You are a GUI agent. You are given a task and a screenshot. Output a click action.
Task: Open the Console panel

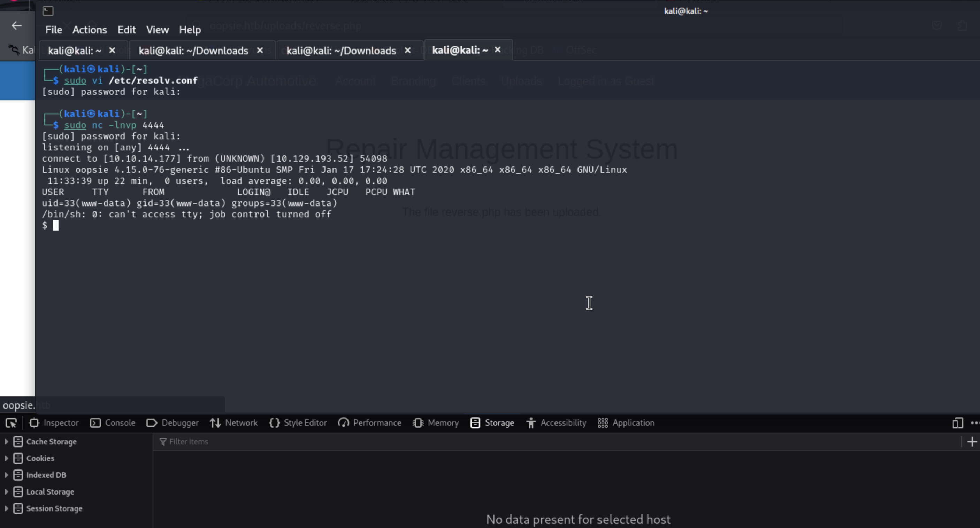tap(113, 423)
